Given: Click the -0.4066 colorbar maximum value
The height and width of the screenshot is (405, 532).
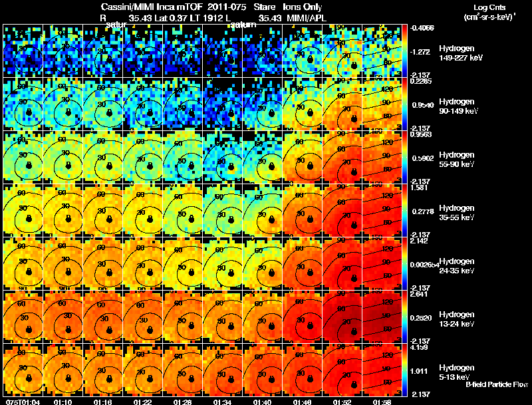Looking at the screenshot, I should (x=422, y=28).
